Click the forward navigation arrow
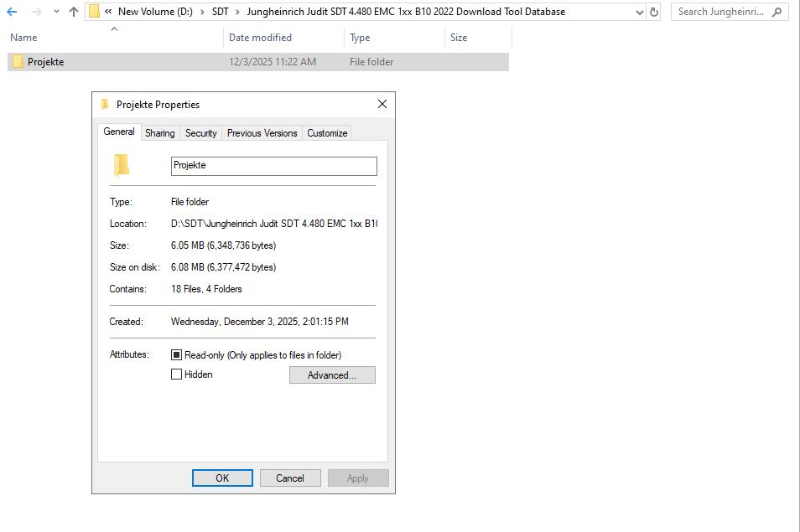This screenshot has height=532, width=800. tap(36, 12)
